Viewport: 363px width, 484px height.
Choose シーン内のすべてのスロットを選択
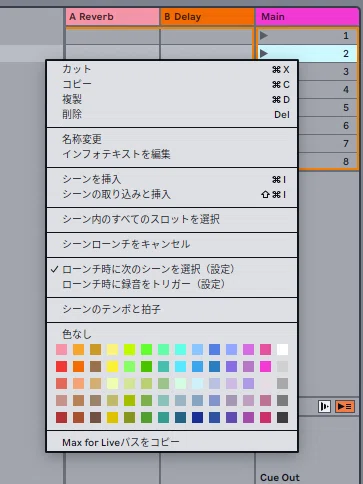[x=172, y=219]
